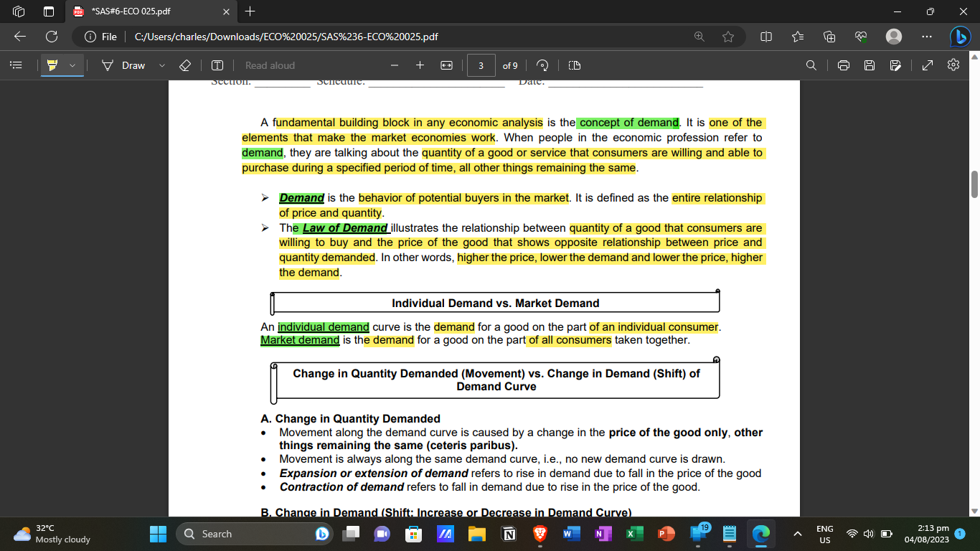Toggle the page view layout
This screenshot has height=551, width=980.
(x=574, y=65)
